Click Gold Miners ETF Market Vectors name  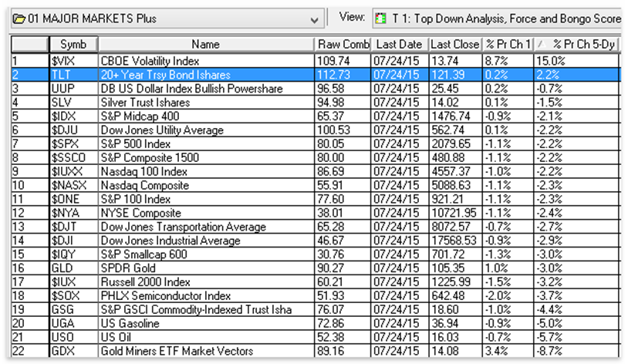click(177, 351)
